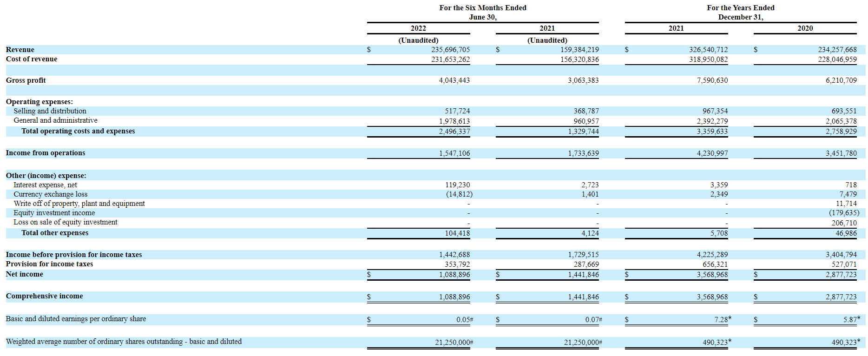Select the 'Cost of revenue' row label
The width and height of the screenshot is (868, 356).
(32, 59)
